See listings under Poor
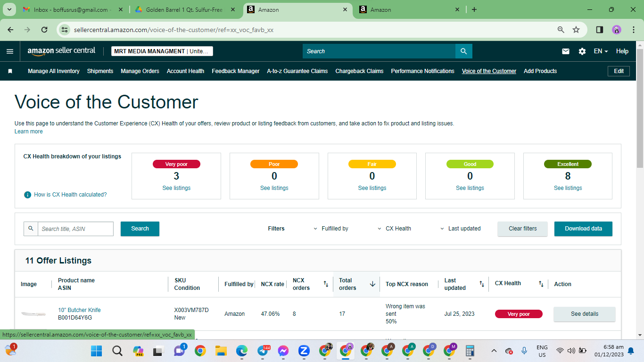Screen dimensions: 644x362 [x=274, y=188]
